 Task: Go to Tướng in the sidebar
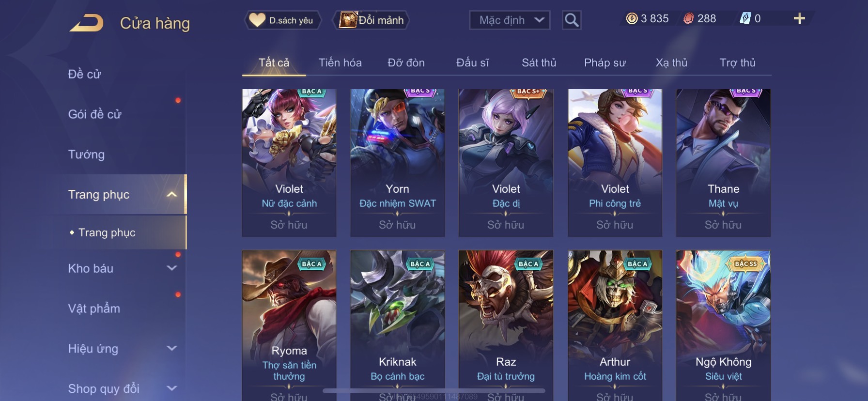pos(86,154)
